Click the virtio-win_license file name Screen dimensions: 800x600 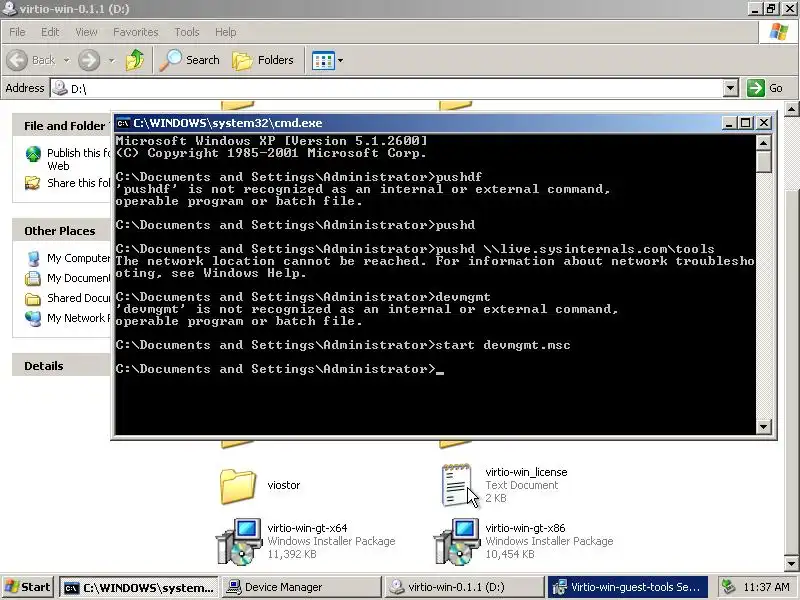point(526,472)
